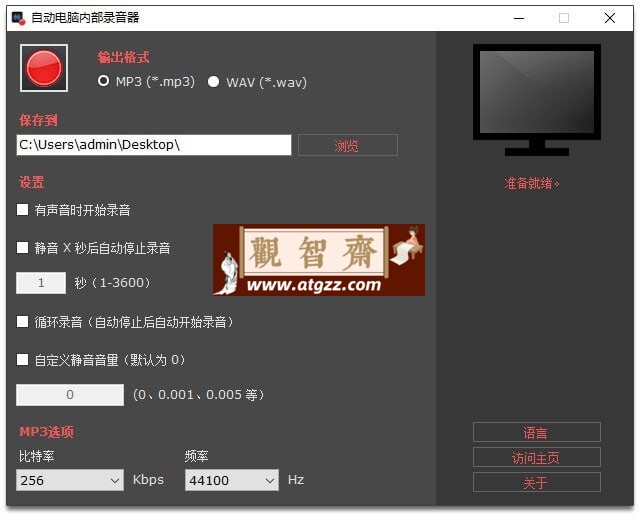Close the 自动电脑内部录音器 window
This screenshot has width=640, height=520.
tap(610, 18)
